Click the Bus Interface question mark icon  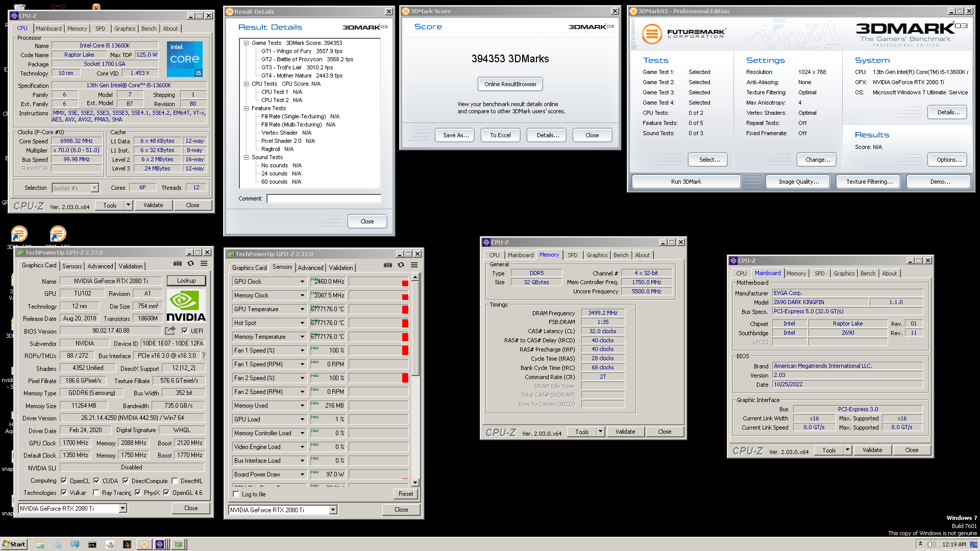tap(204, 356)
